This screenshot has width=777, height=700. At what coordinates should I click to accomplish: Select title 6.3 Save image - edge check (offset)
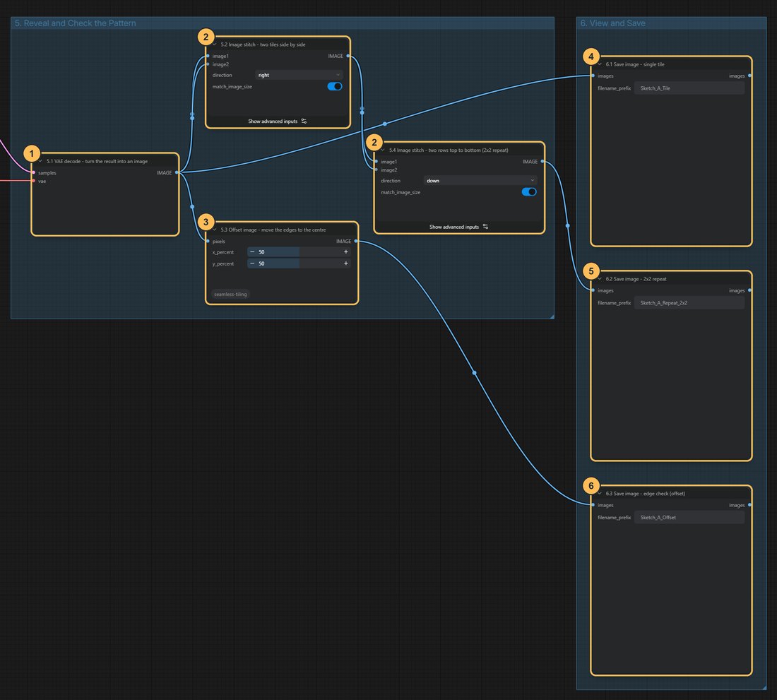[646, 493]
